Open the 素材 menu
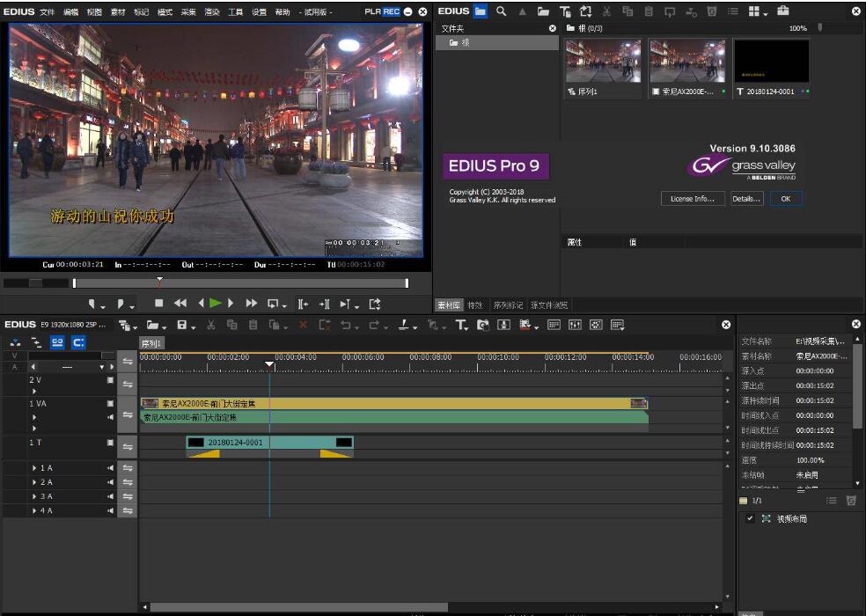This screenshot has height=616, width=866. coord(118,11)
